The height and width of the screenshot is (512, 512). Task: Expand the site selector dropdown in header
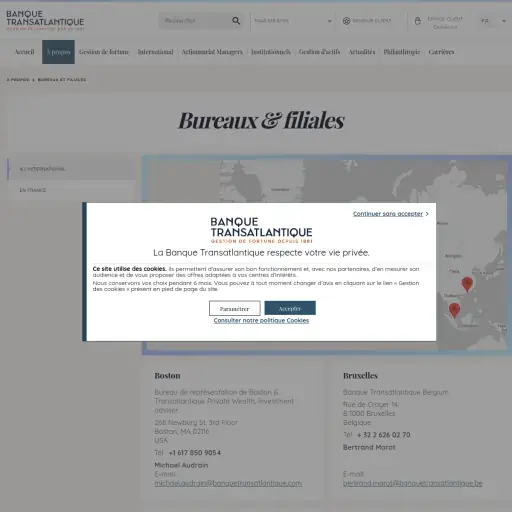(x=293, y=21)
